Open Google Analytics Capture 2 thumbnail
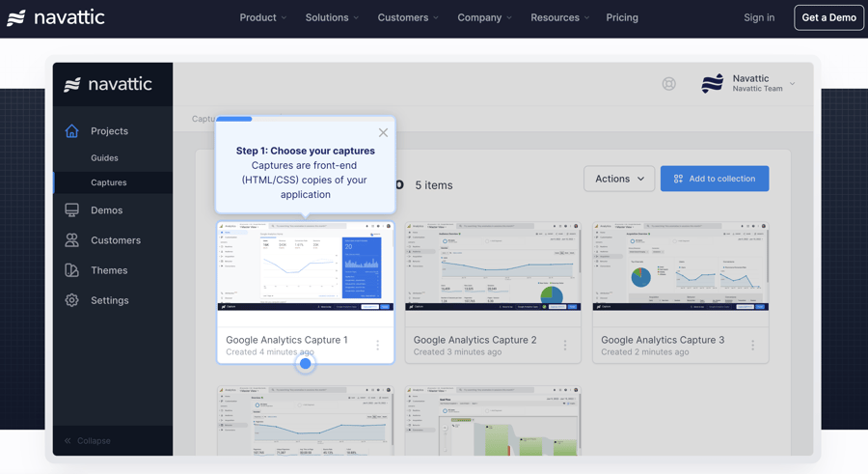Viewport: 868px width, 474px height. pos(493,266)
